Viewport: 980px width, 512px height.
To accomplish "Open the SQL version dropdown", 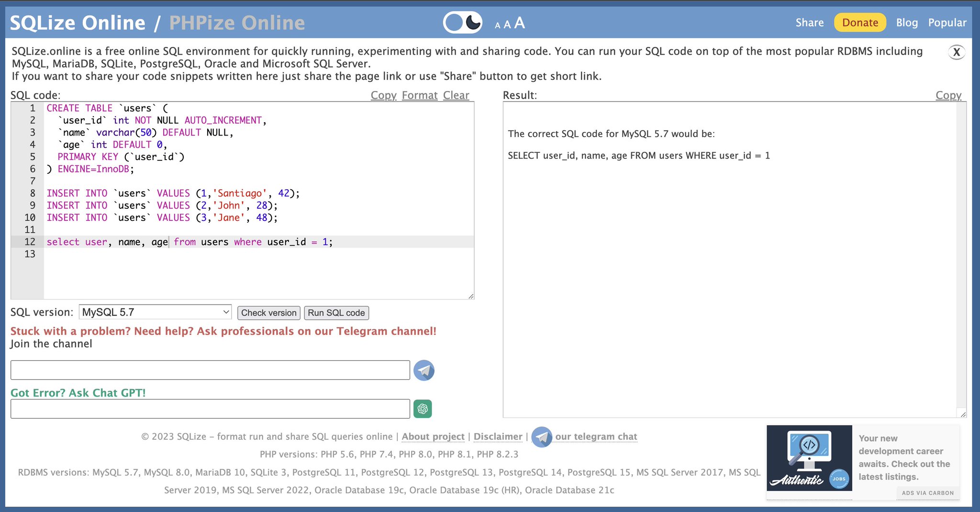I will (x=155, y=312).
